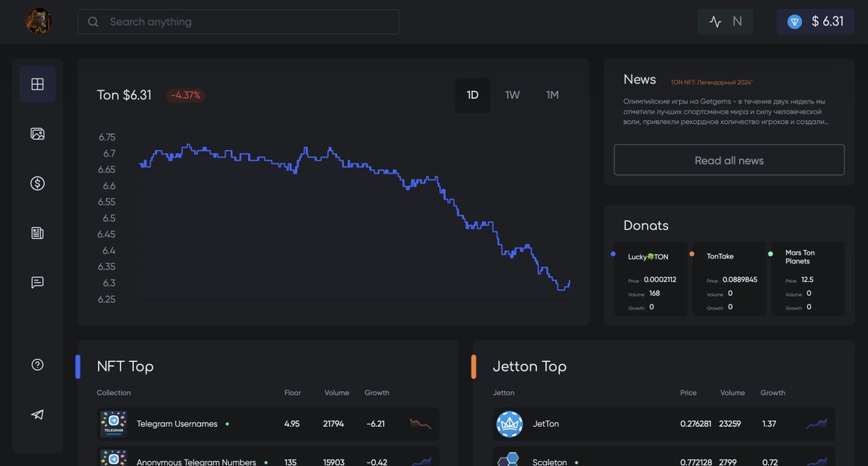Open the dollar coin icon in sidebar
Image resolution: width=868 pixels, height=466 pixels.
(x=38, y=184)
